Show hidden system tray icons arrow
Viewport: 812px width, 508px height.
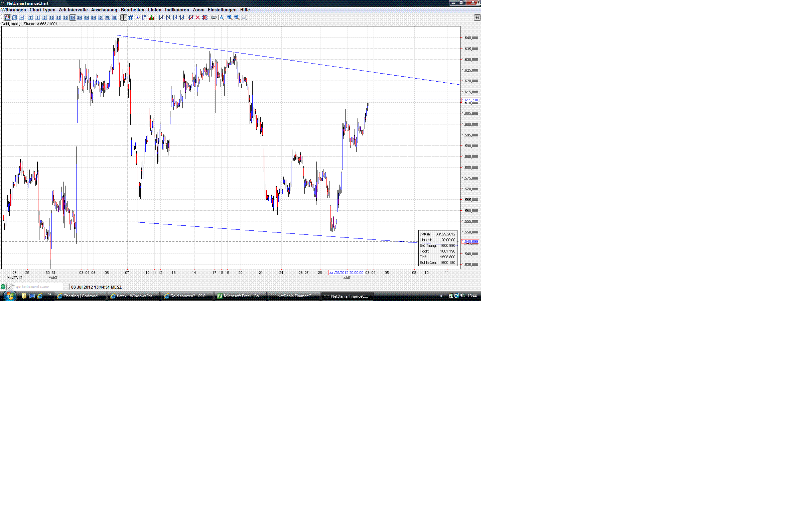click(441, 296)
